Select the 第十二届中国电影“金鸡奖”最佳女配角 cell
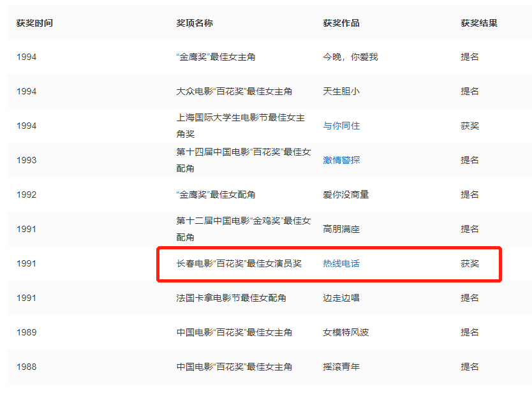The image size is (532, 396). tap(244, 229)
